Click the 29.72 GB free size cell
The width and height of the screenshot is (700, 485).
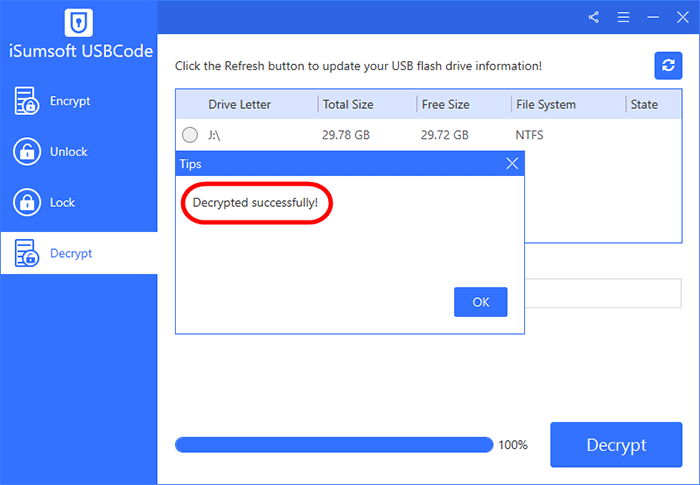445,135
